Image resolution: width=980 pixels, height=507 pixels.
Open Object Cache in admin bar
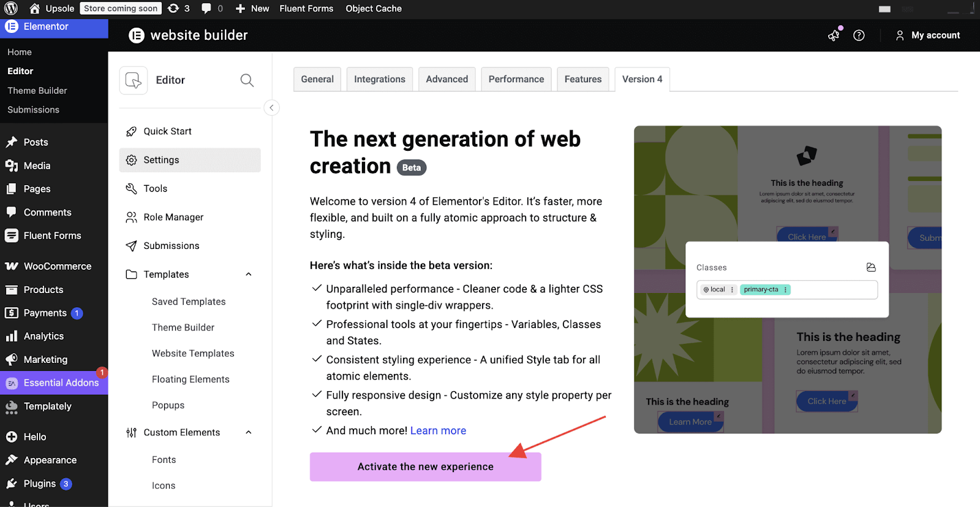pyautogui.click(x=374, y=9)
